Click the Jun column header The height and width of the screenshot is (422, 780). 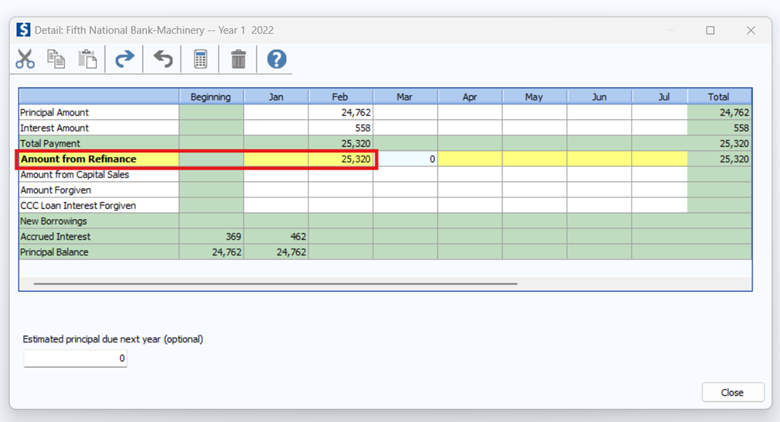coord(599,97)
